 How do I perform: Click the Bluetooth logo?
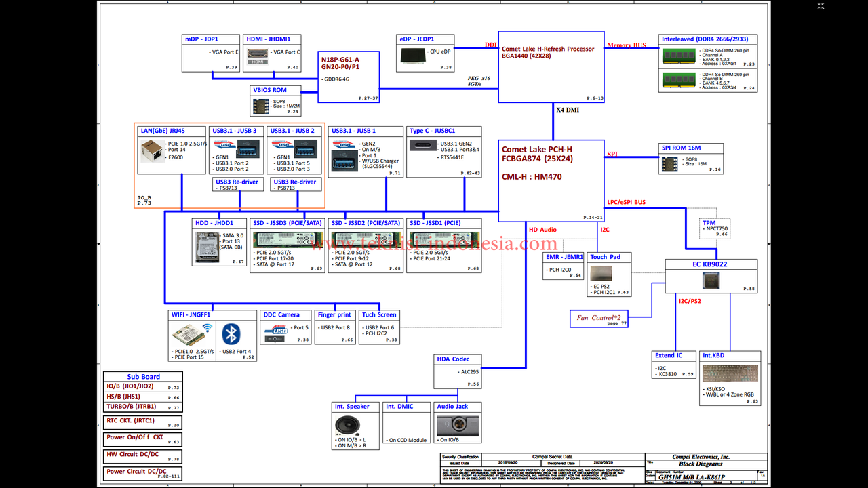[232, 333]
